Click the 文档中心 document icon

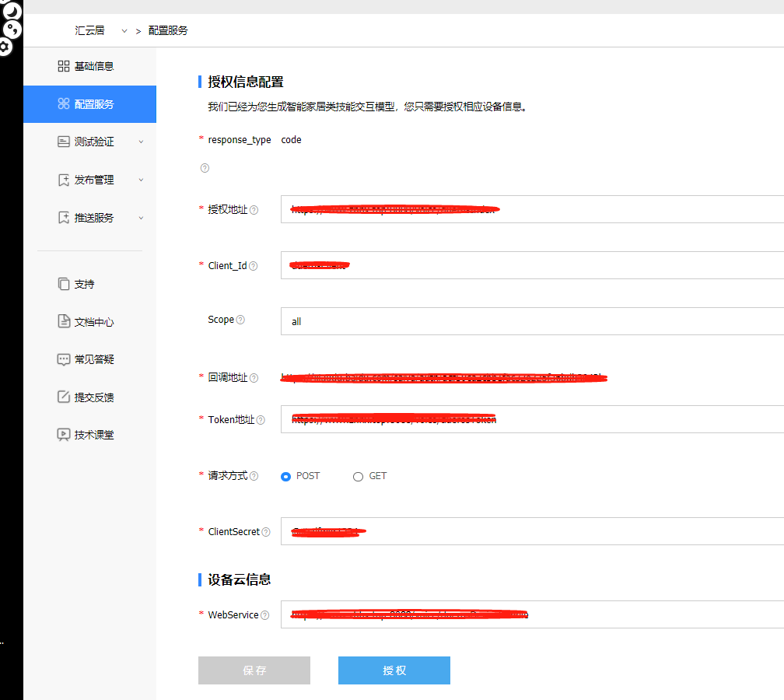64,321
